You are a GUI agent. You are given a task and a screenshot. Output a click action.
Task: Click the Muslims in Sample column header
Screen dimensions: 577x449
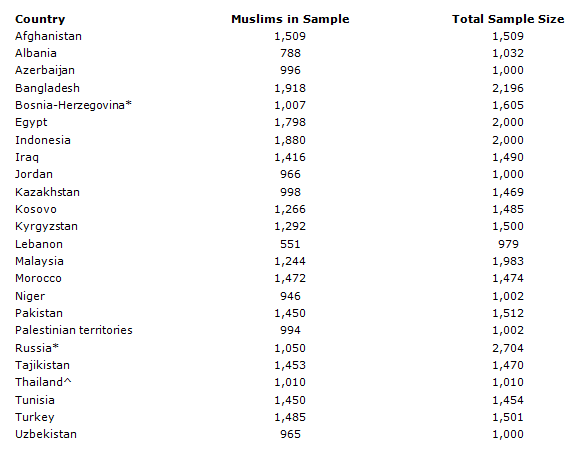[x=290, y=19]
